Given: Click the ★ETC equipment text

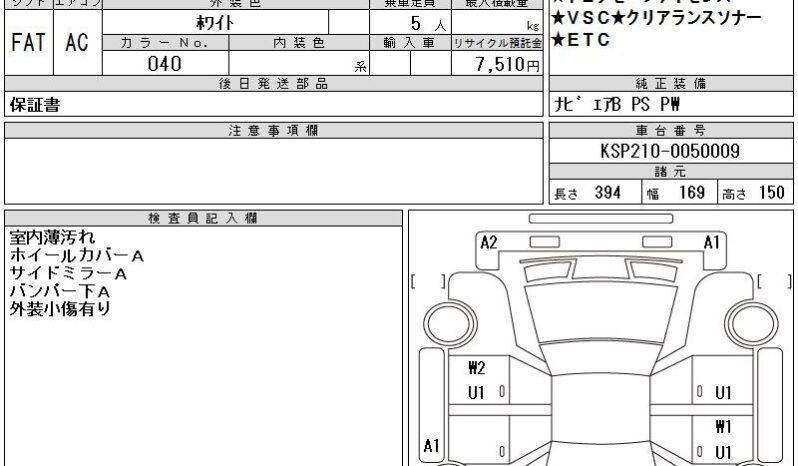Looking at the screenshot, I should pyautogui.click(x=581, y=41).
